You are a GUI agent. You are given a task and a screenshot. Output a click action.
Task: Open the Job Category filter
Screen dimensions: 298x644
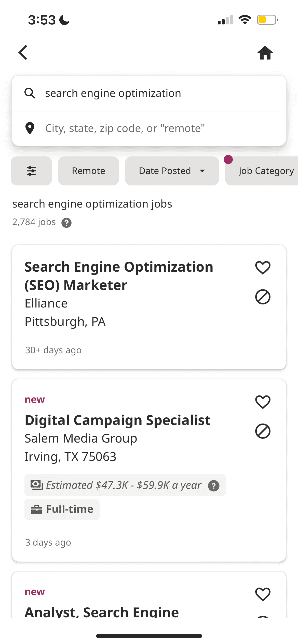pyautogui.click(x=265, y=171)
